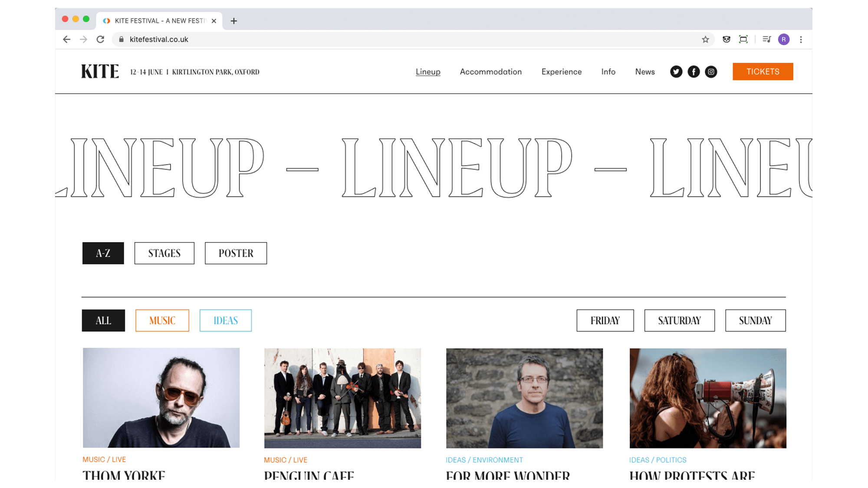The image size is (868, 488).
Task: Open the Kite Festival Facebook page
Action: coord(694,72)
